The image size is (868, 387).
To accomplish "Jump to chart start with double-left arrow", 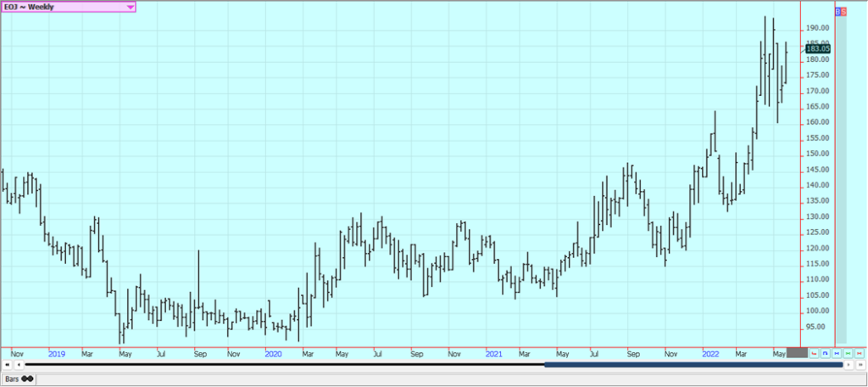I will point(7,365).
